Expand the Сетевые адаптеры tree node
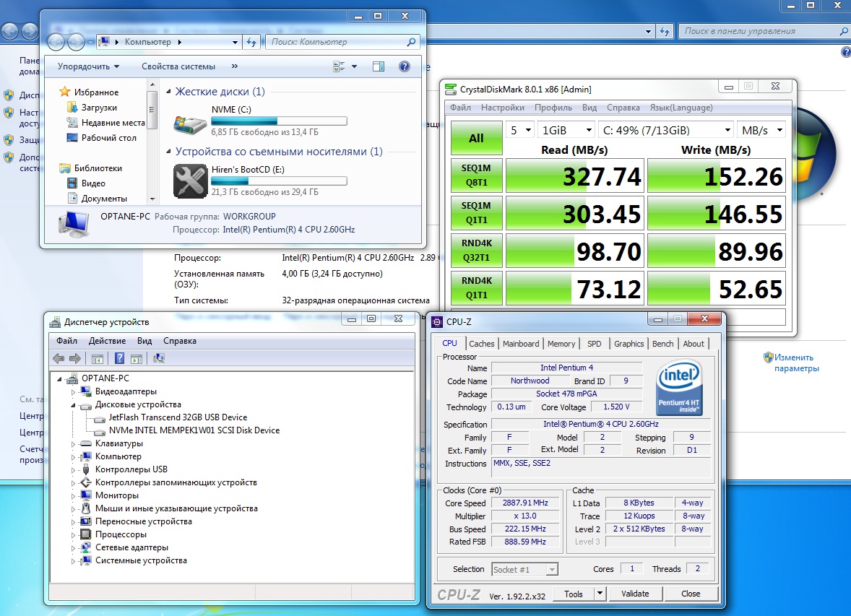 point(73,548)
